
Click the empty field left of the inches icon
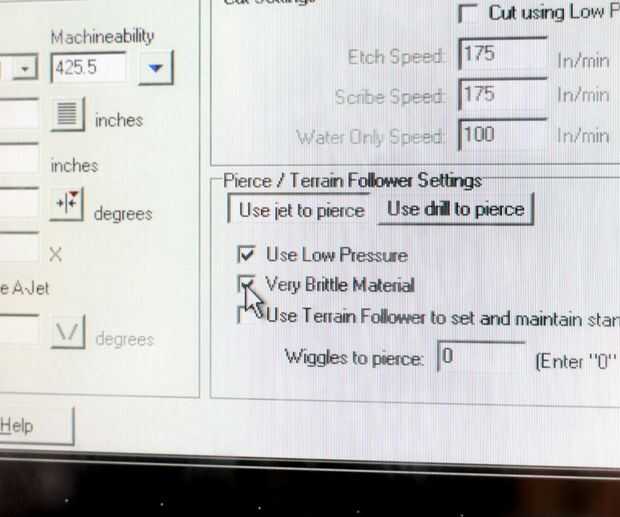pos(19,114)
